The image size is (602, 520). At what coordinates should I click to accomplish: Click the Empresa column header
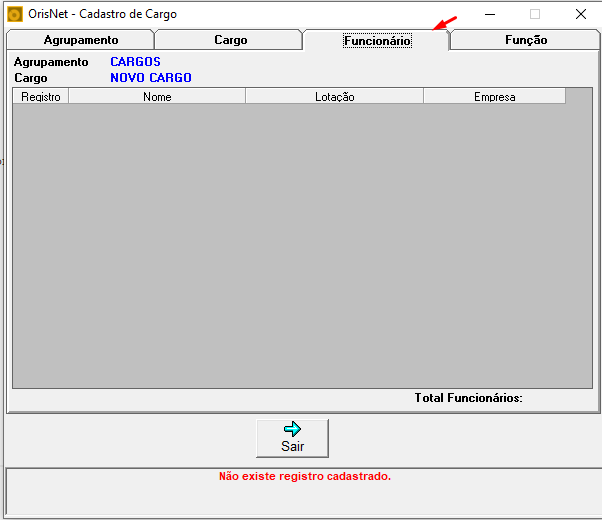(x=494, y=96)
